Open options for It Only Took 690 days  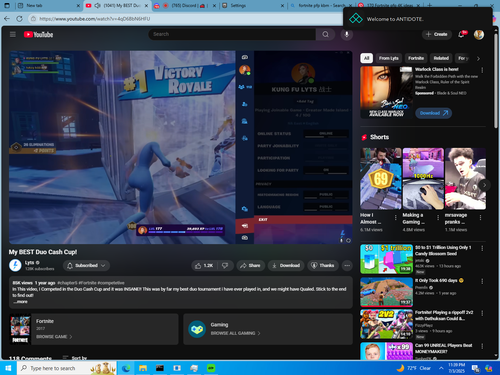(482, 281)
